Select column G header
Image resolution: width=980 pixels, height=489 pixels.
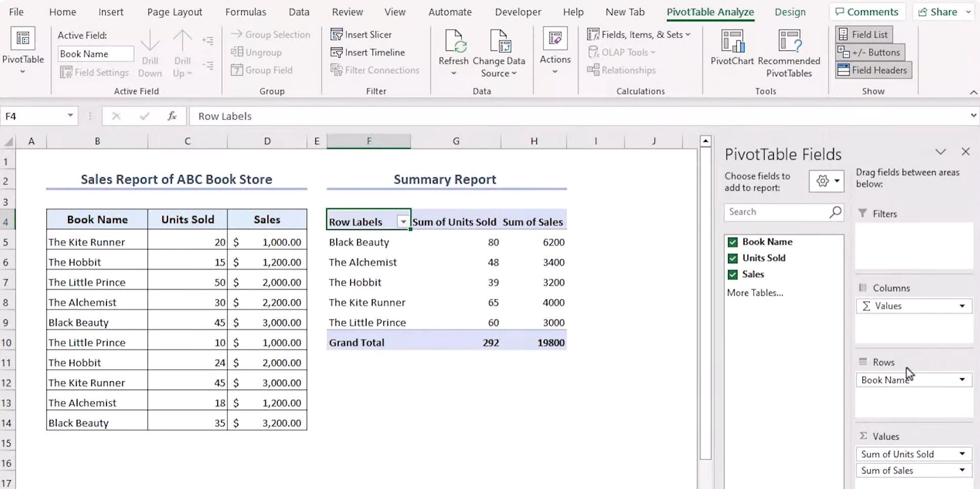(456, 142)
